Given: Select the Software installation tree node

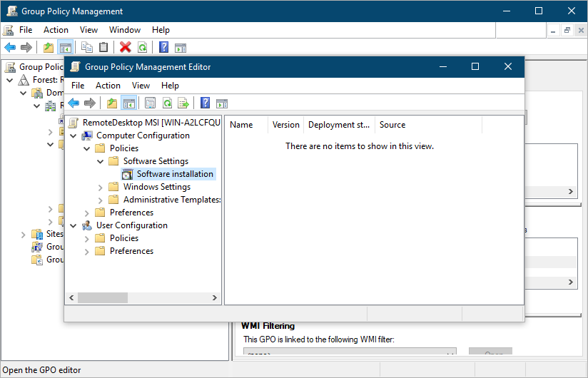Looking at the screenshot, I should (175, 174).
